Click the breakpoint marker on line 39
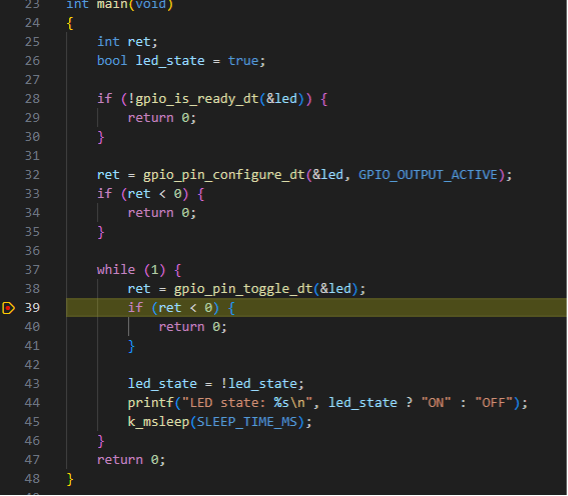 [8, 308]
